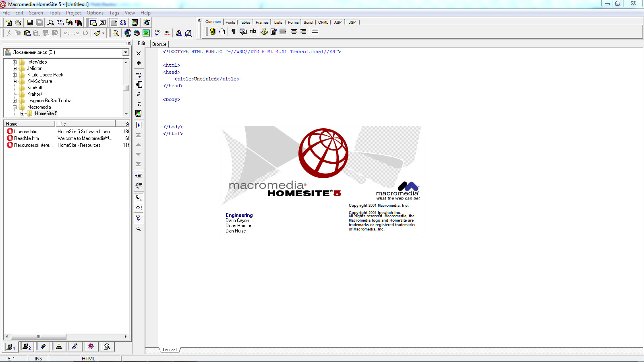
Task: Toggle the Tag Completion gutter button
Action: 139,208
